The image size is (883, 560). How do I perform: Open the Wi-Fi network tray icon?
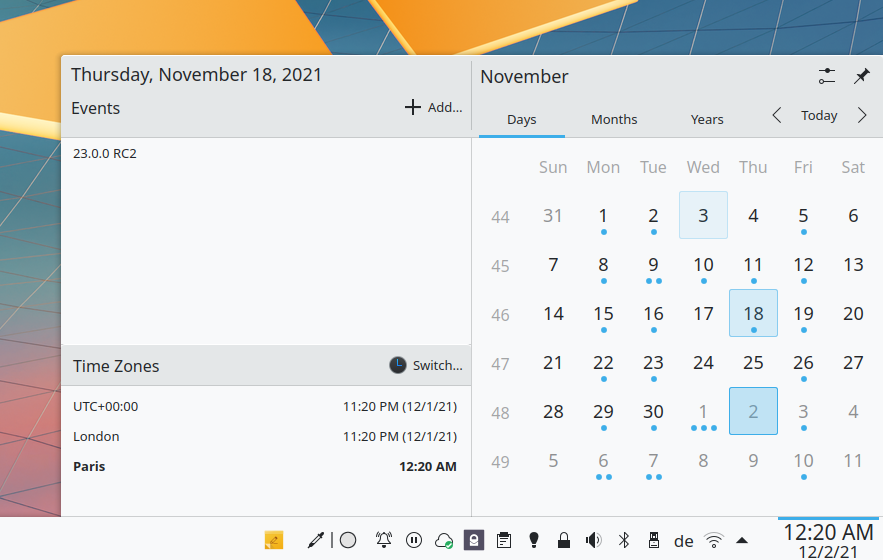point(714,540)
